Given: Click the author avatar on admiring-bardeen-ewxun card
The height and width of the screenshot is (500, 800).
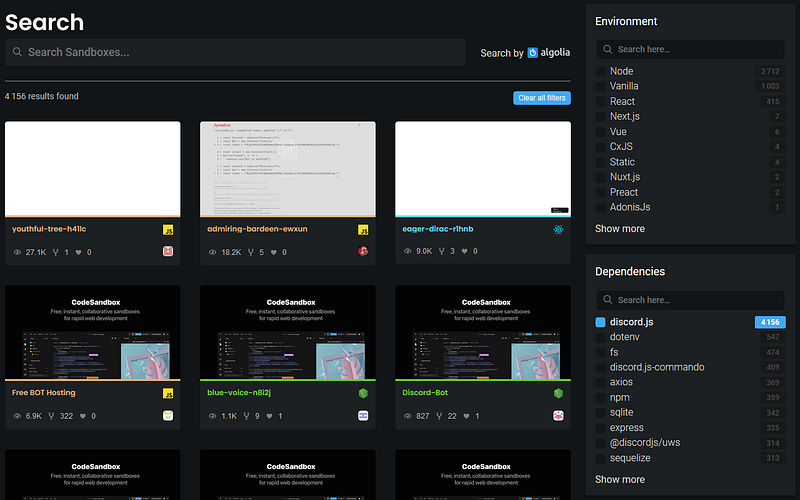Looking at the screenshot, I should (363, 251).
